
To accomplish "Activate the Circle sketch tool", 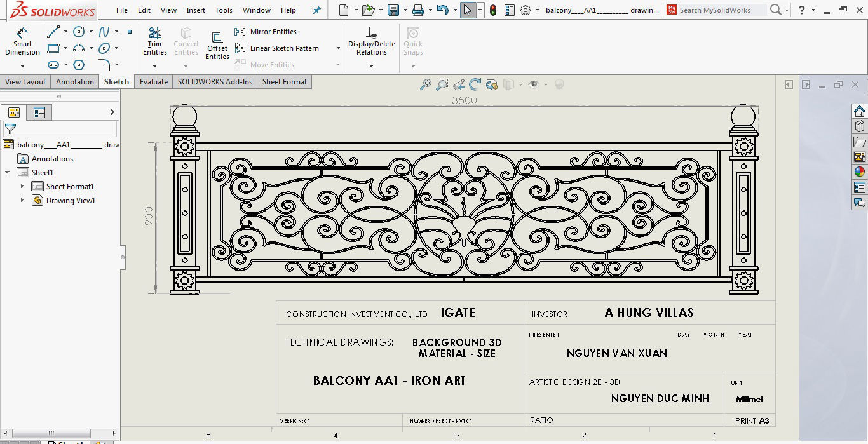I will [x=79, y=31].
